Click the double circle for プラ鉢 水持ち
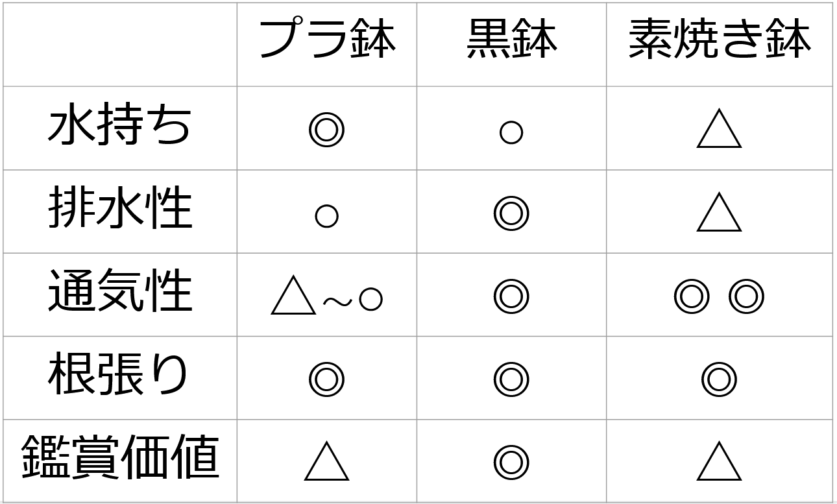The image size is (837, 504). pos(326,130)
